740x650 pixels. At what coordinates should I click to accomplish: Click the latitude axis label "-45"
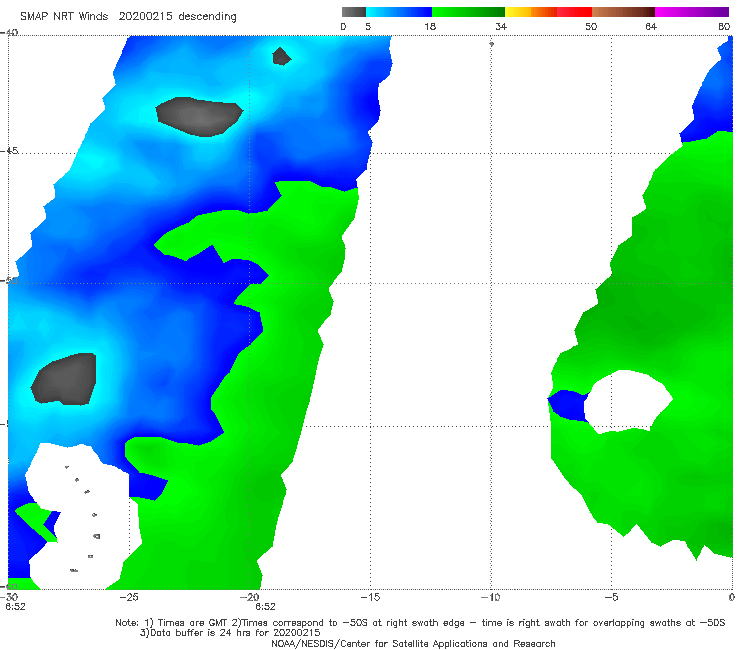9,151
